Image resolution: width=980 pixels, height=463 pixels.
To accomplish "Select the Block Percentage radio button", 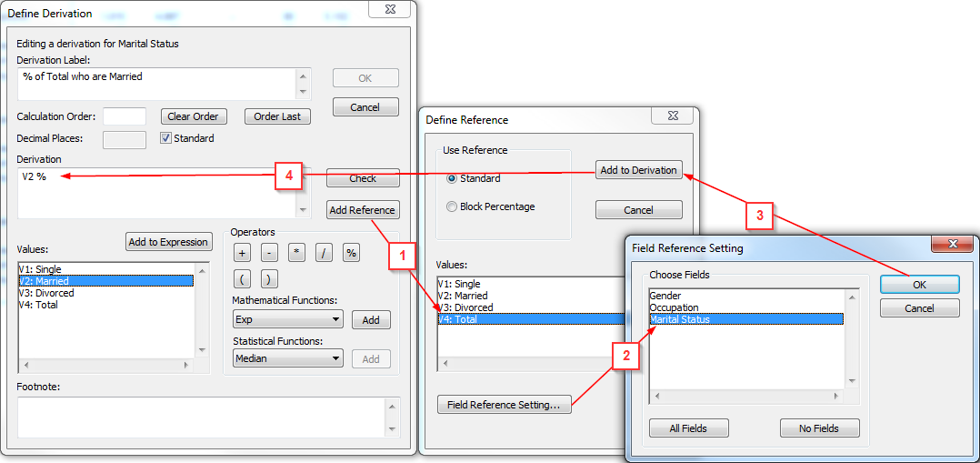I will click(452, 206).
